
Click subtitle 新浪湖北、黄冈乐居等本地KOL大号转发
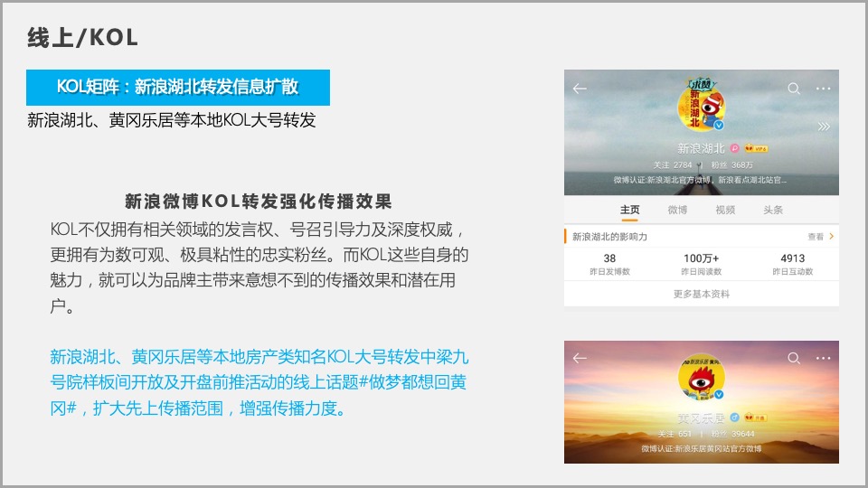(x=171, y=120)
